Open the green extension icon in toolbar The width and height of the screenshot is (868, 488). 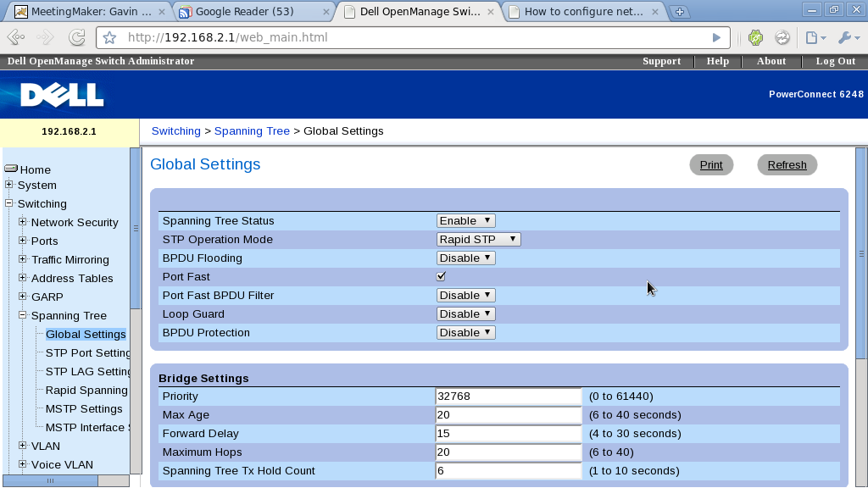click(755, 37)
